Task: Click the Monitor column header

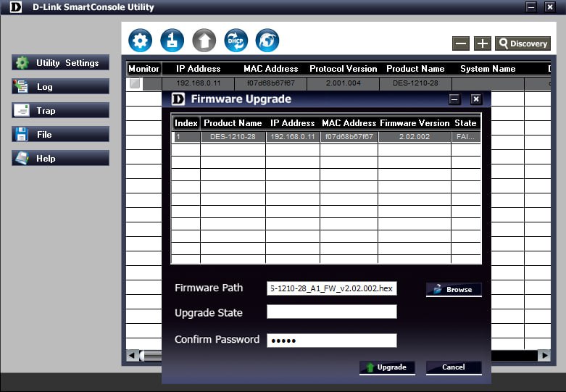Action: (x=143, y=69)
